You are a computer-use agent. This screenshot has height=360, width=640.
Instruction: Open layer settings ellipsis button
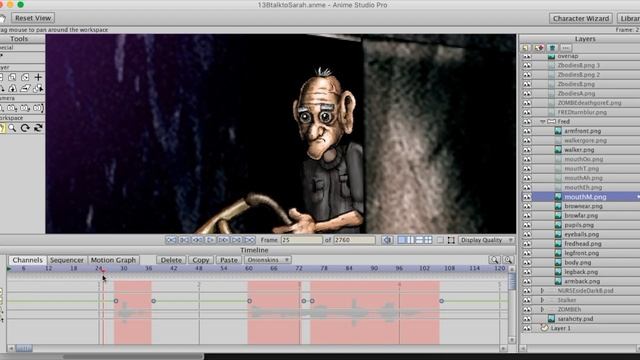[x=565, y=48]
